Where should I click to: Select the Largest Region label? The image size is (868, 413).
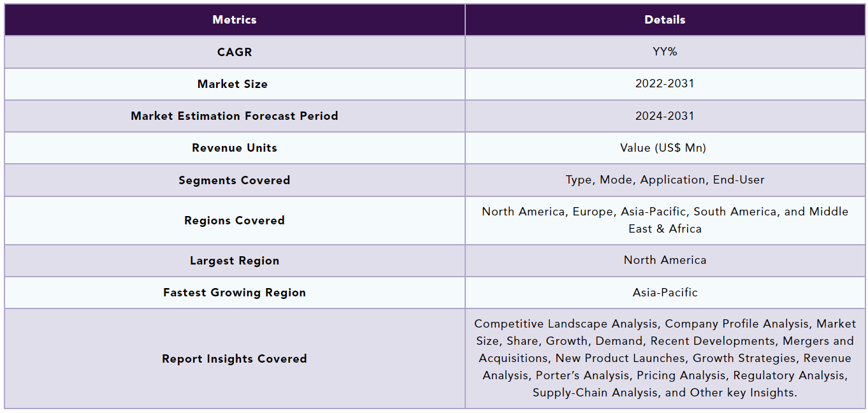pos(235,261)
